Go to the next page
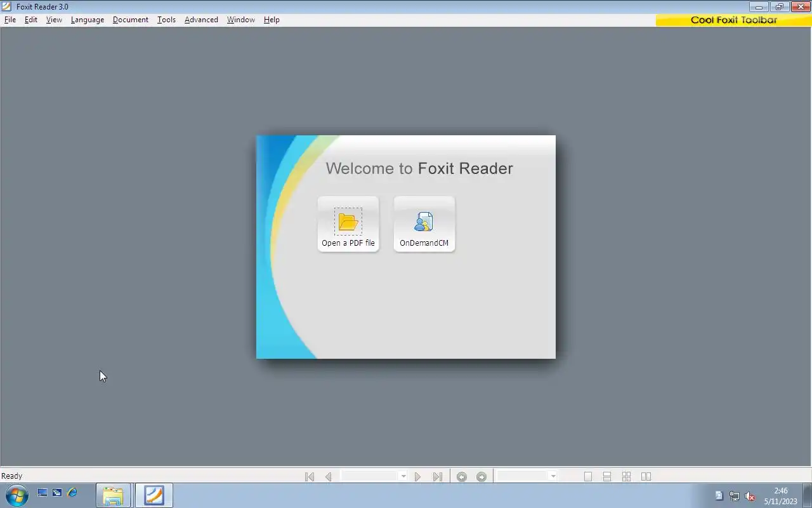 [x=417, y=476]
